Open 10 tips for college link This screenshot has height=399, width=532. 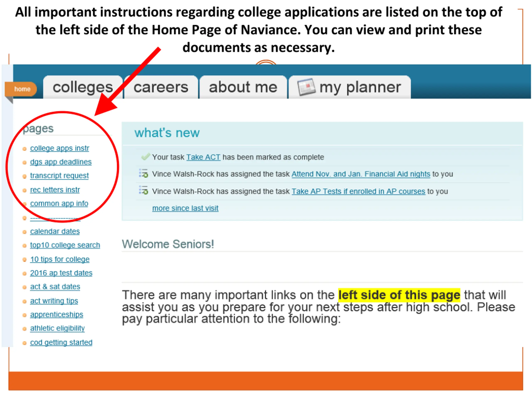(x=60, y=259)
